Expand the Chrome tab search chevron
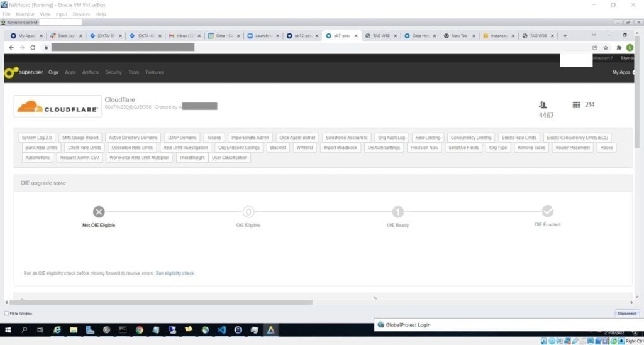This screenshot has width=644, height=345. click(593, 35)
